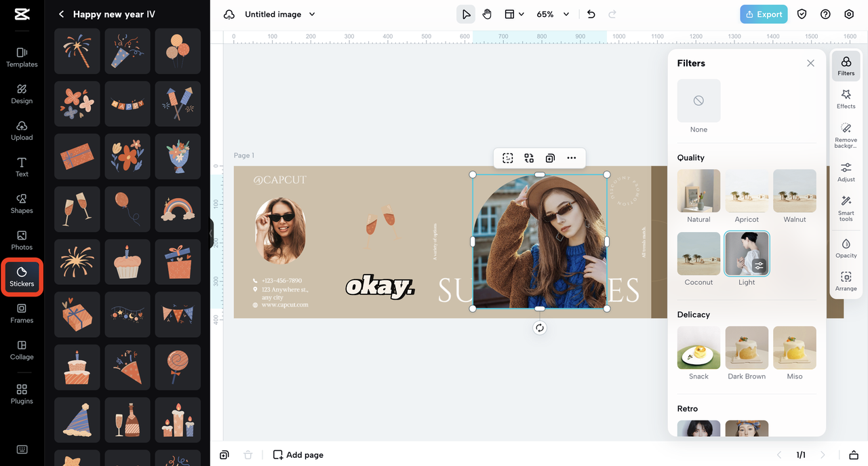Image resolution: width=868 pixels, height=466 pixels.
Task: Select the hand pan tool
Action: click(x=487, y=14)
